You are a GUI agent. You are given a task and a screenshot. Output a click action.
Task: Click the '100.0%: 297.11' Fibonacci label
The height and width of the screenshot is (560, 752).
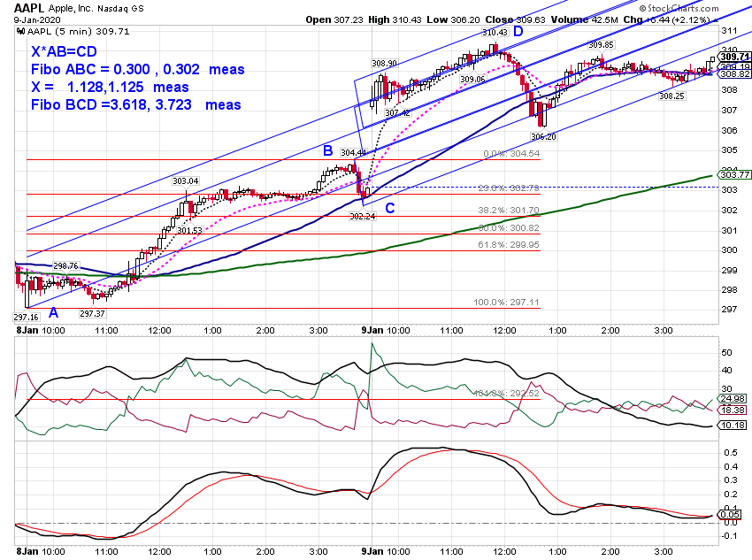tap(506, 303)
